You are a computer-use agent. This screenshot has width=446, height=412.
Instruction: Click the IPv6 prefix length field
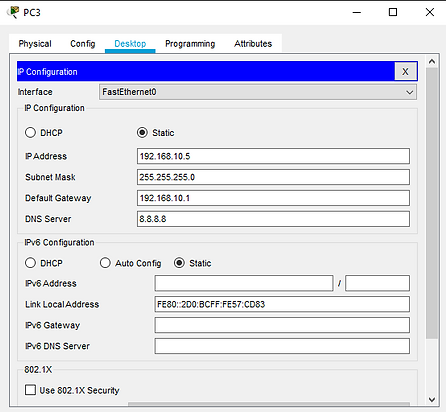tap(377, 283)
